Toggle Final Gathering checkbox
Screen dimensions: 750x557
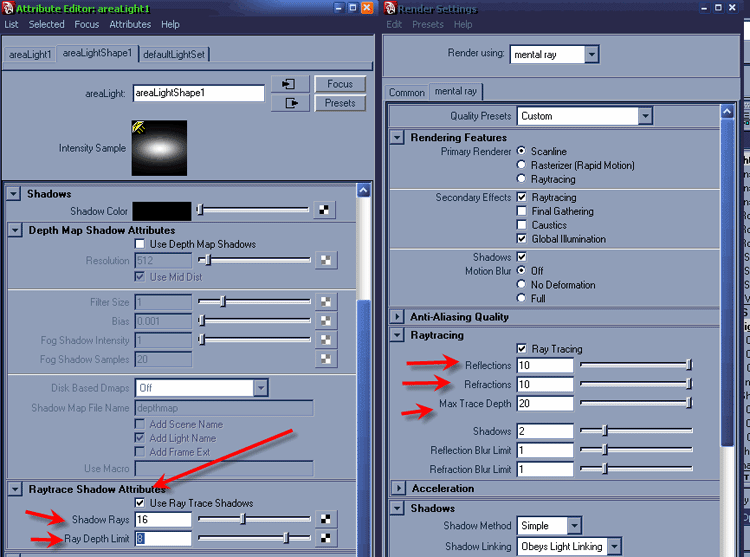click(x=522, y=211)
